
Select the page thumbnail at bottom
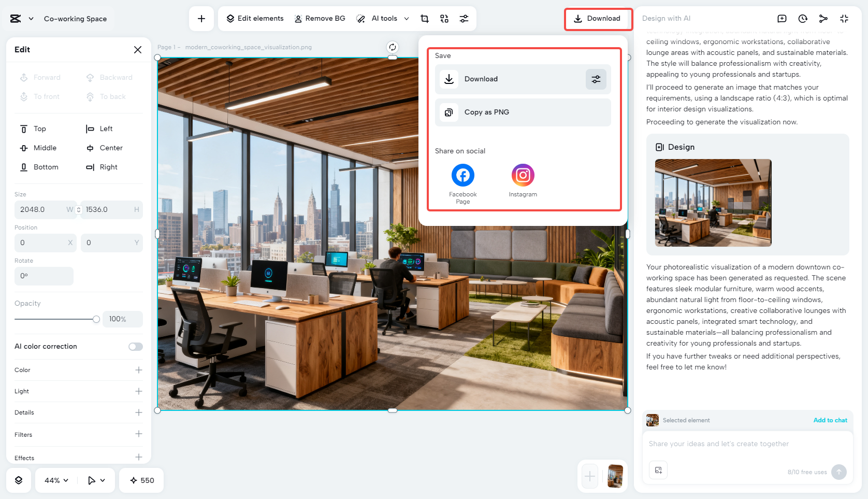click(615, 476)
